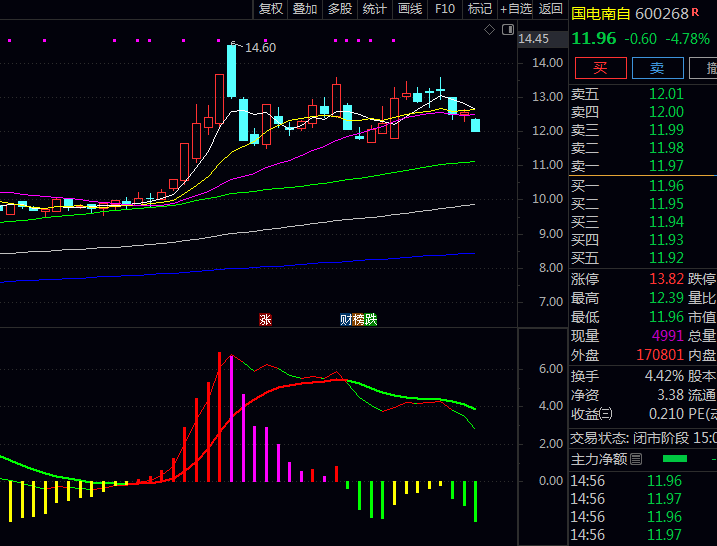Viewport: 717px width, 546px height.
Task: Click the tallest red MACD histogram bar
Action: tap(219, 417)
